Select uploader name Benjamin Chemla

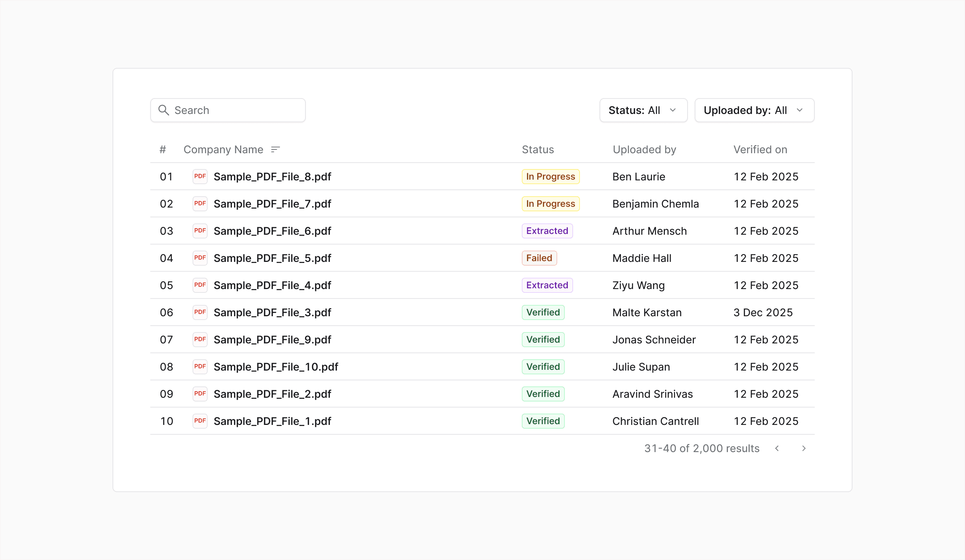(655, 204)
